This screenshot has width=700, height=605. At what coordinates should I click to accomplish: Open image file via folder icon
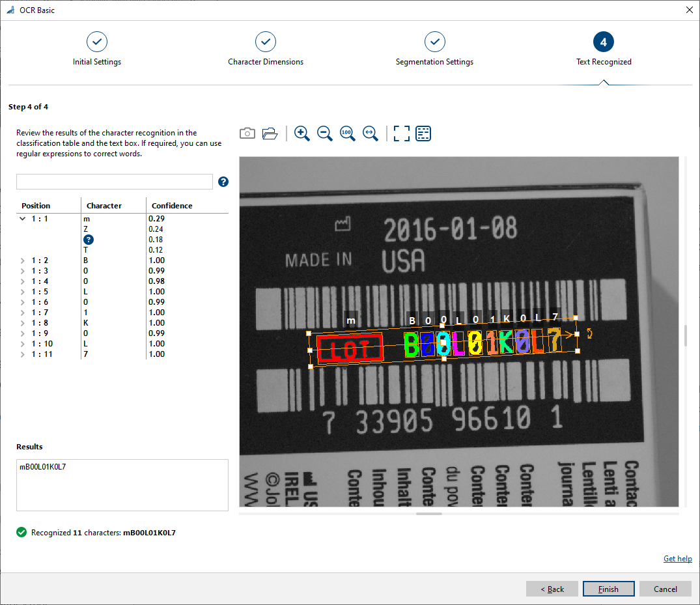[x=270, y=133]
